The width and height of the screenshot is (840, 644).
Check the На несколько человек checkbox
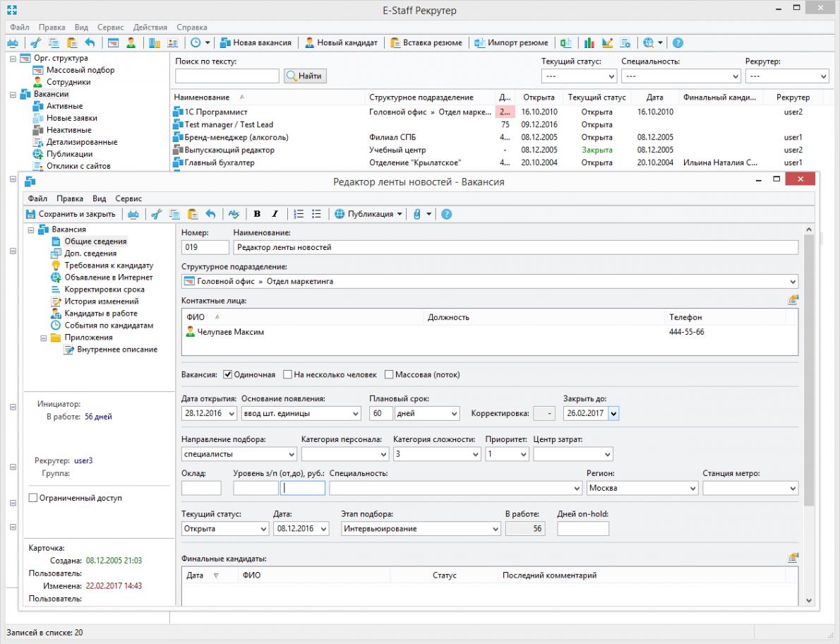(x=288, y=374)
